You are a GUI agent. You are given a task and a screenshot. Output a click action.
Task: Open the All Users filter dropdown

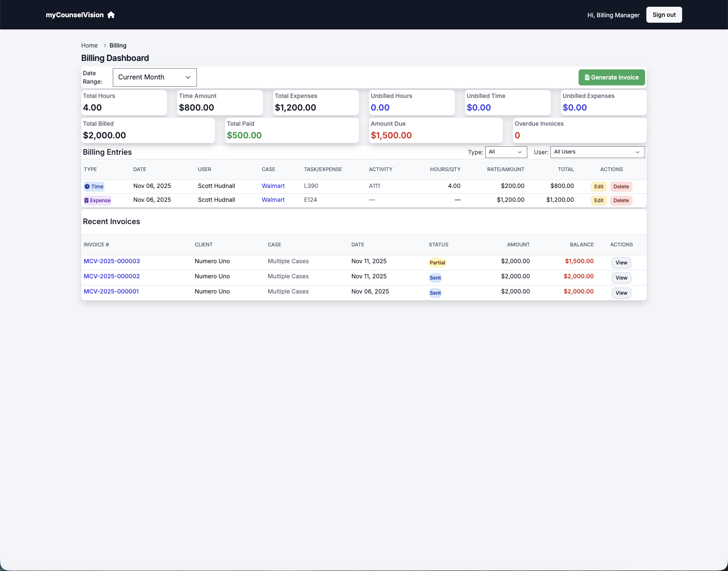597,152
